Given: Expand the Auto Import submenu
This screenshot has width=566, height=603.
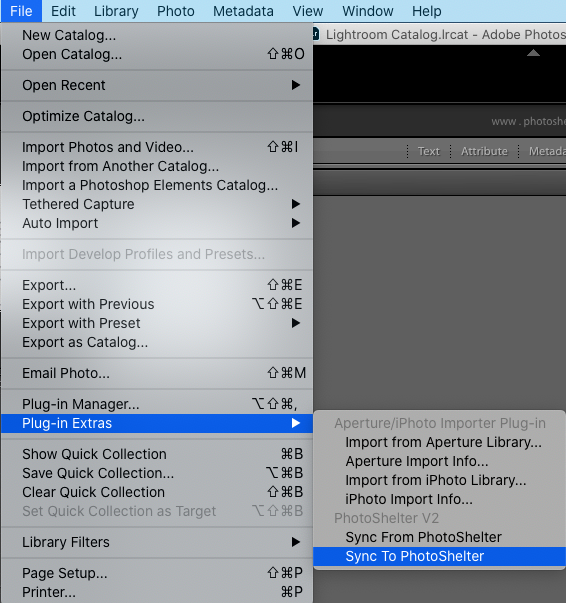Looking at the screenshot, I should [156, 223].
